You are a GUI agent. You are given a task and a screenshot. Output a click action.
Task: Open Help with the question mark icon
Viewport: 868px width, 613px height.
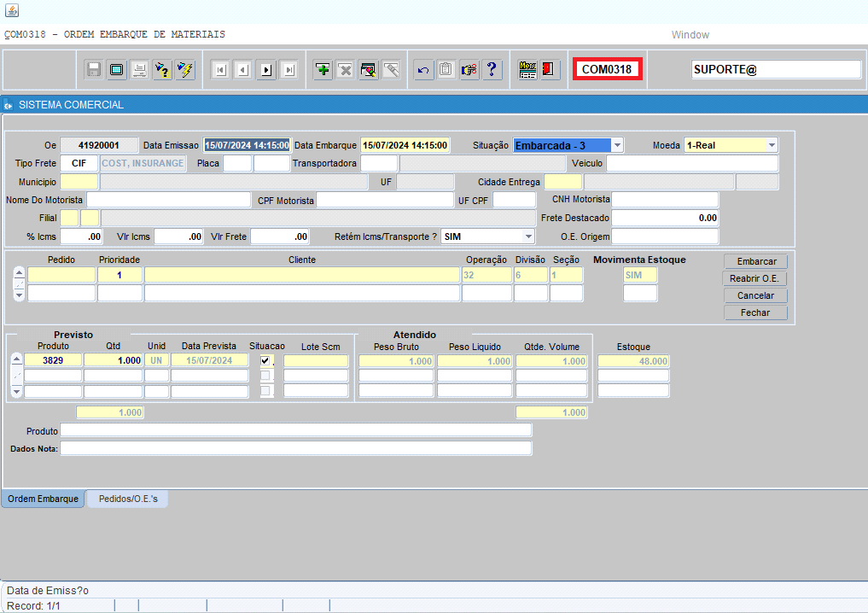[x=492, y=70]
